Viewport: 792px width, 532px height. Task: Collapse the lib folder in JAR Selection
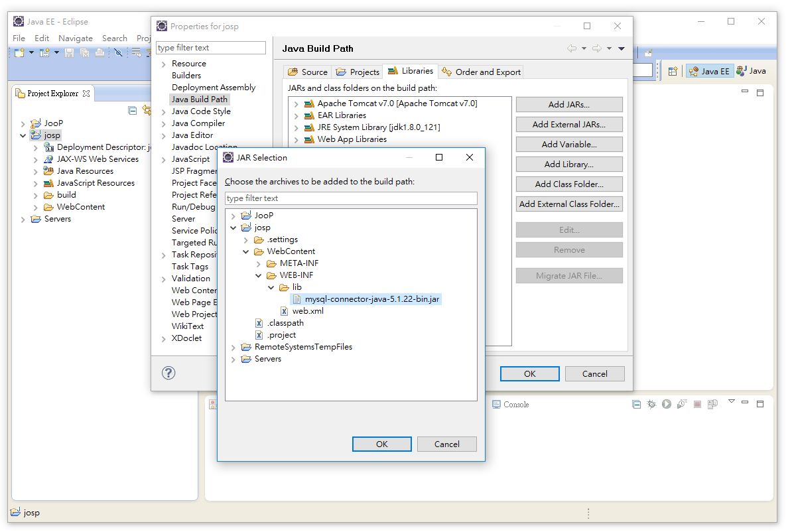(x=271, y=288)
